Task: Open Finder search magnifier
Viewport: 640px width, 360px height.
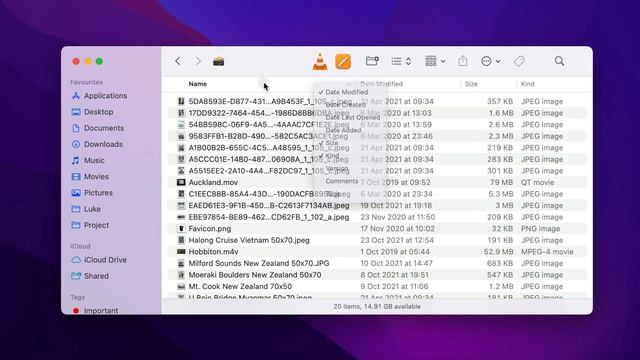Action: tap(559, 61)
